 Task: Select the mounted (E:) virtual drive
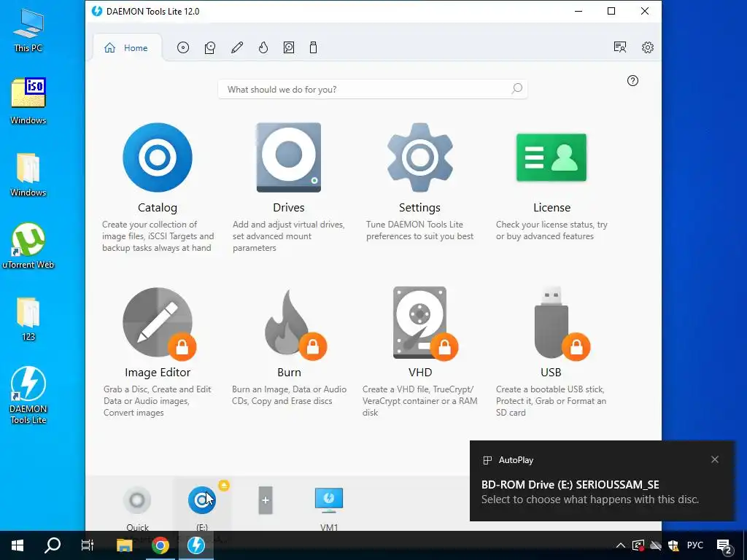click(202, 500)
